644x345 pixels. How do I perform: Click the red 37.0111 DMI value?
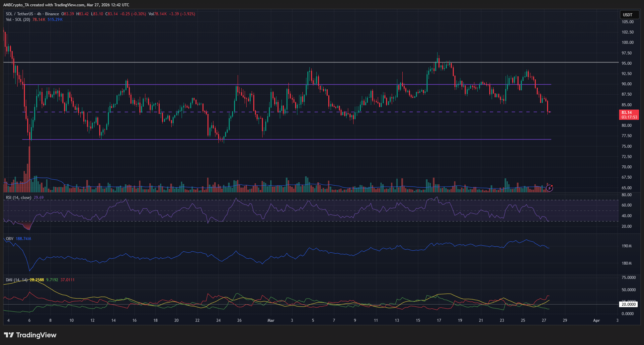(67, 280)
